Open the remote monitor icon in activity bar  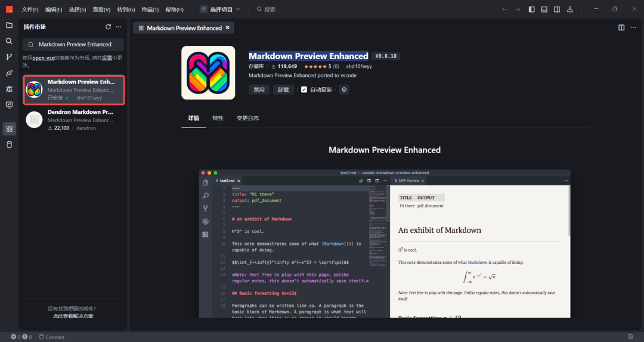point(9,105)
